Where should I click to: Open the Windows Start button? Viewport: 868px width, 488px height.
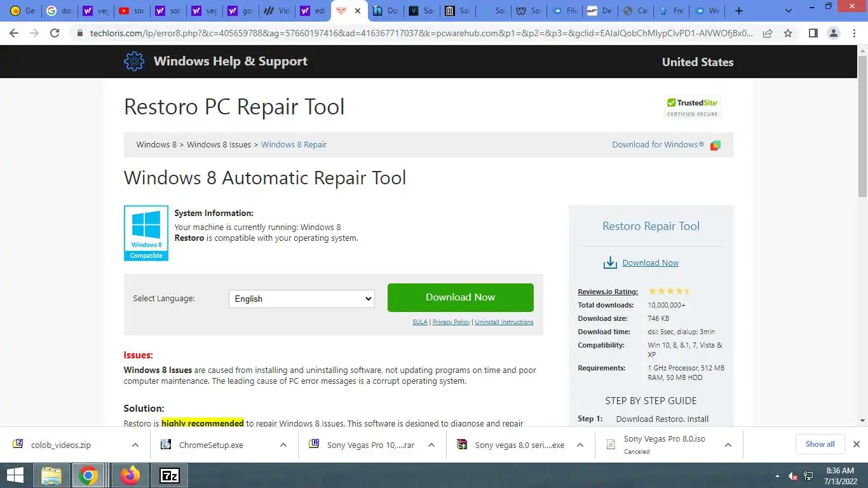15,475
